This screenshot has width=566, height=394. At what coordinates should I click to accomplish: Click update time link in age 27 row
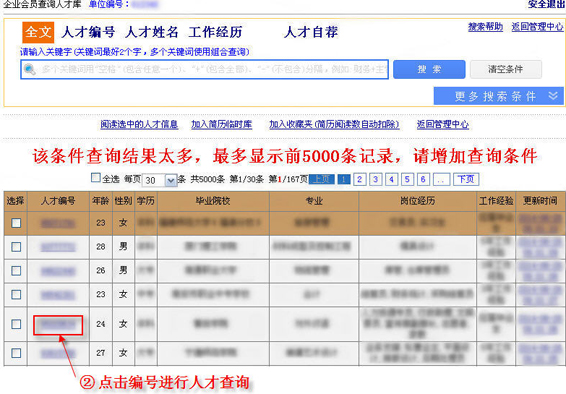[x=540, y=354]
